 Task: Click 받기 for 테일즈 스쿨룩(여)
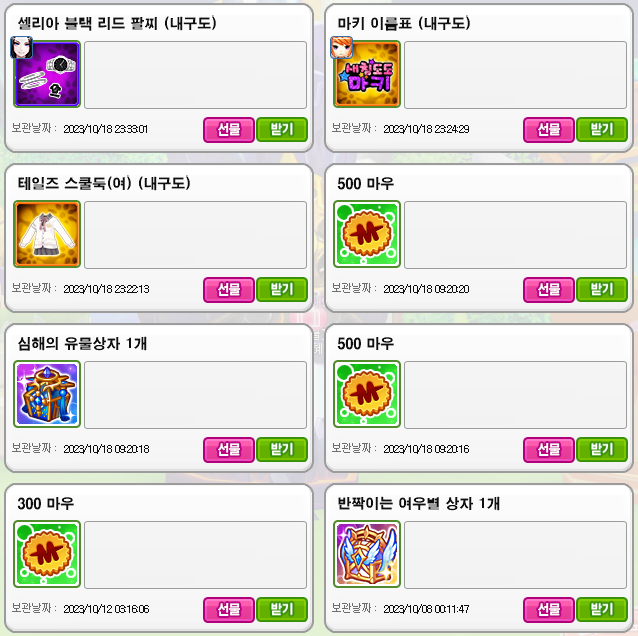(282, 290)
